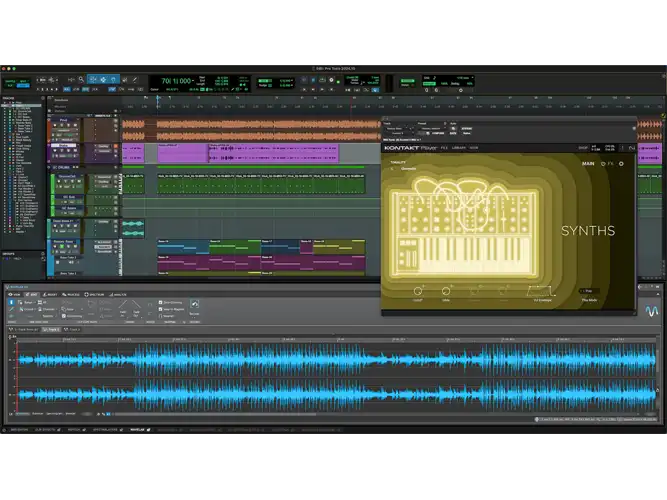
Task: Open the WaveLab Range dropdown
Action: tap(28, 303)
